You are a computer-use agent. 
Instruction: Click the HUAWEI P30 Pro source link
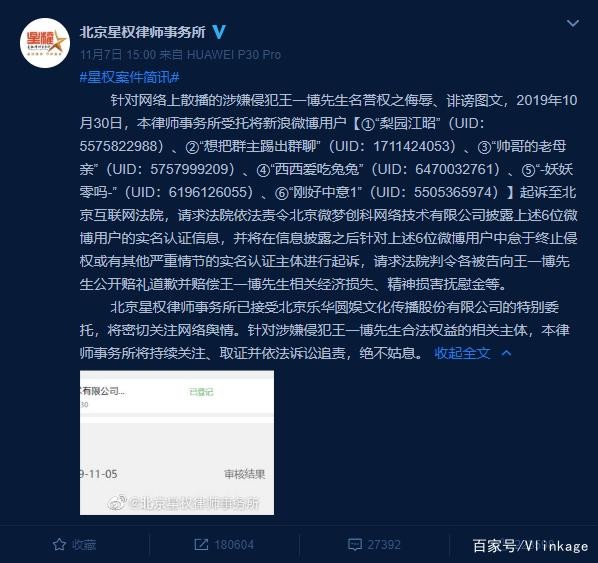tap(234, 55)
